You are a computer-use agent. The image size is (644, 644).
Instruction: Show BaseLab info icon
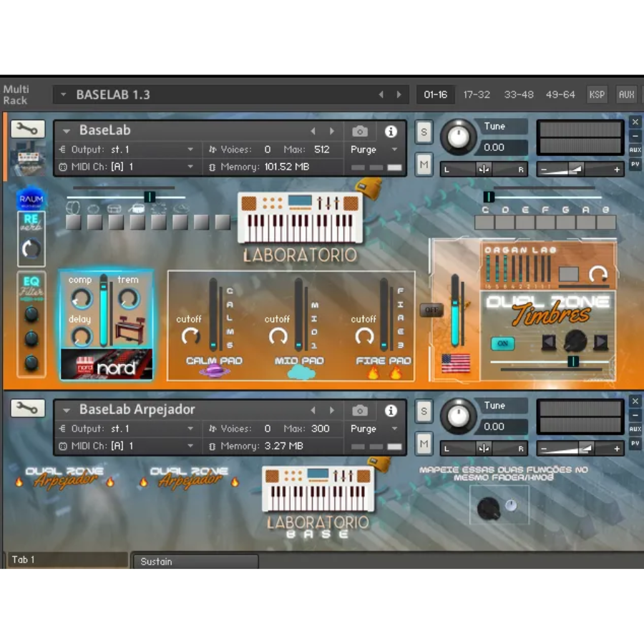[x=391, y=132]
